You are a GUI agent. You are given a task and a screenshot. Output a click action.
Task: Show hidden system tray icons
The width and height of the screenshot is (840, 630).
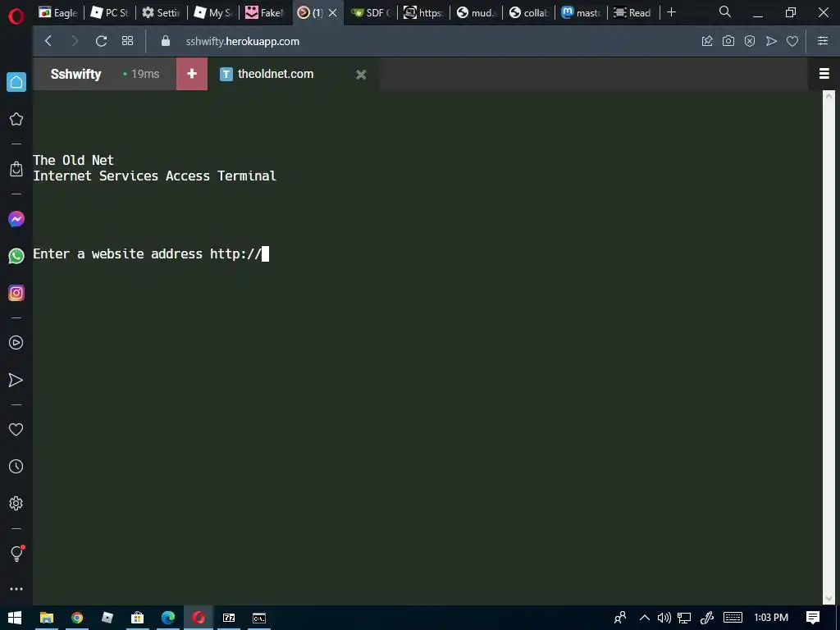tap(645, 618)
